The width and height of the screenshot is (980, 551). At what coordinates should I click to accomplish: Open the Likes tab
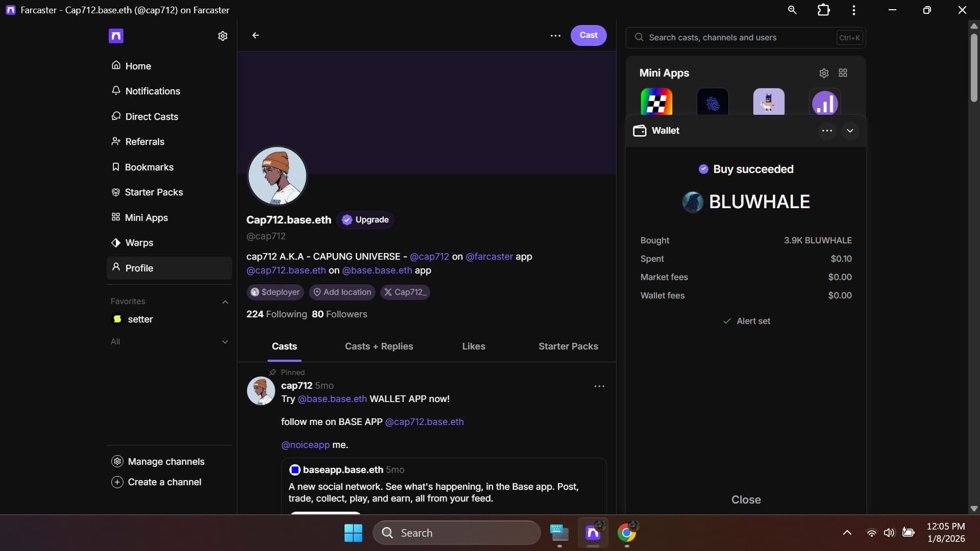(473, 346)
